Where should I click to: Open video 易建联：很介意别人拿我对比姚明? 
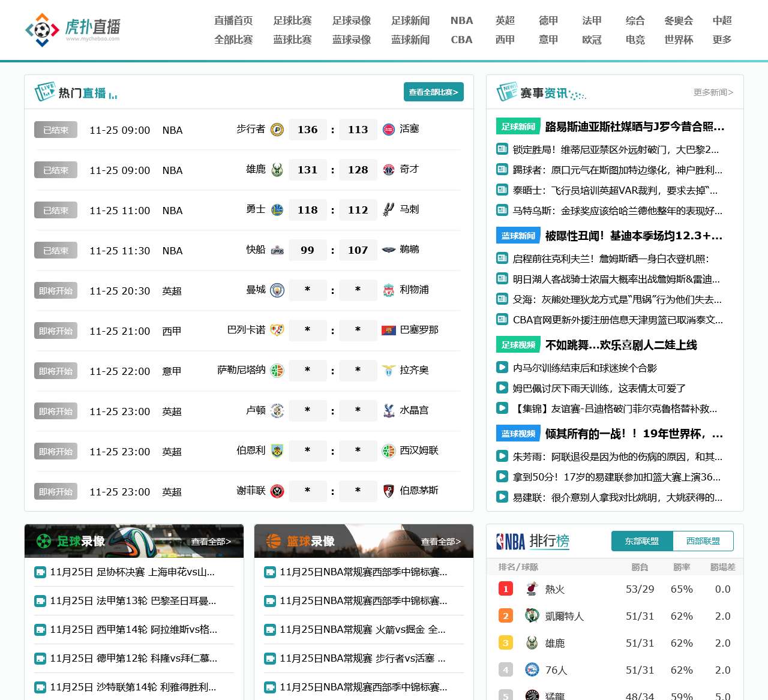(x=617, y=497)
